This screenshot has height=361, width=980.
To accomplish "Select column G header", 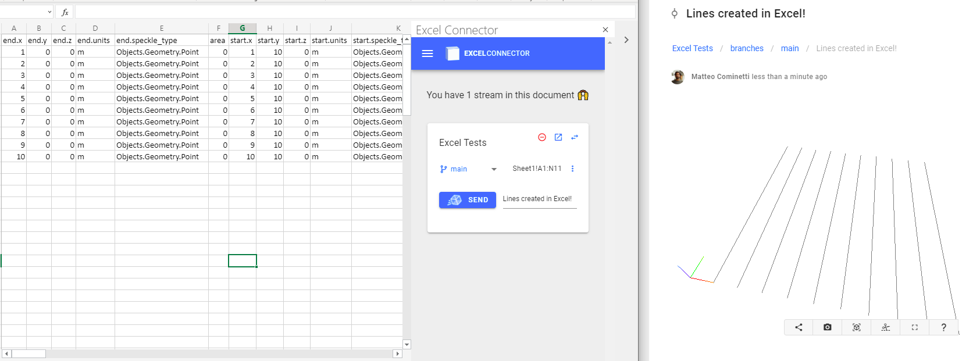I will tap(243, 28).
